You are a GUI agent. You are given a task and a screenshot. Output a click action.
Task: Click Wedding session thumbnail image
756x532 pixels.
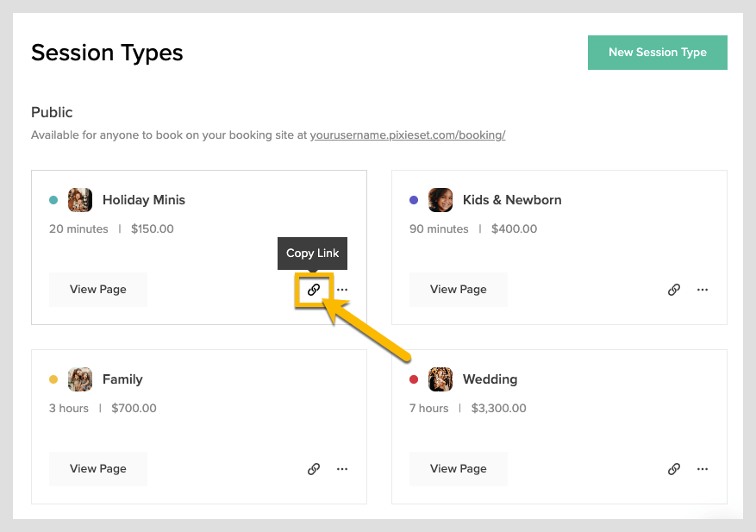click(440, 379)
